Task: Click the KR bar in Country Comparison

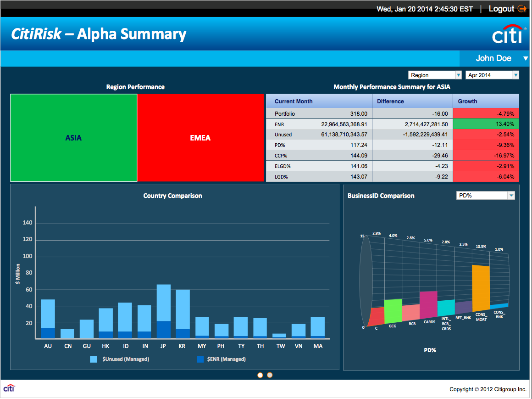Action: click(183, 314)
